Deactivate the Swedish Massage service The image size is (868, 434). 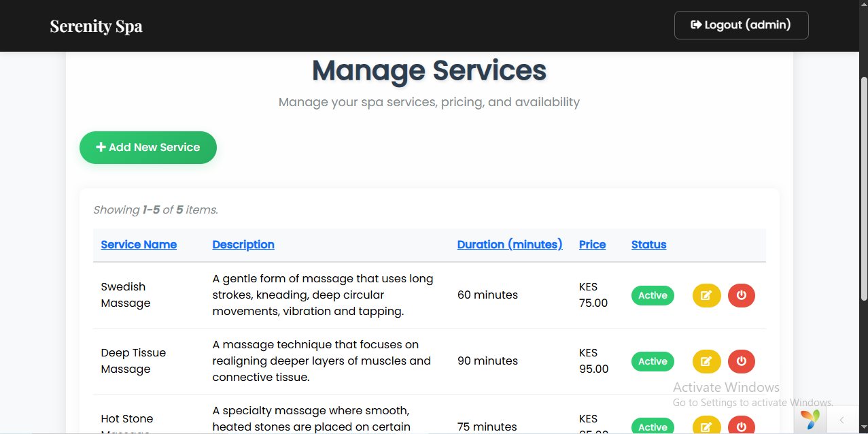click(x=742, y=295)
